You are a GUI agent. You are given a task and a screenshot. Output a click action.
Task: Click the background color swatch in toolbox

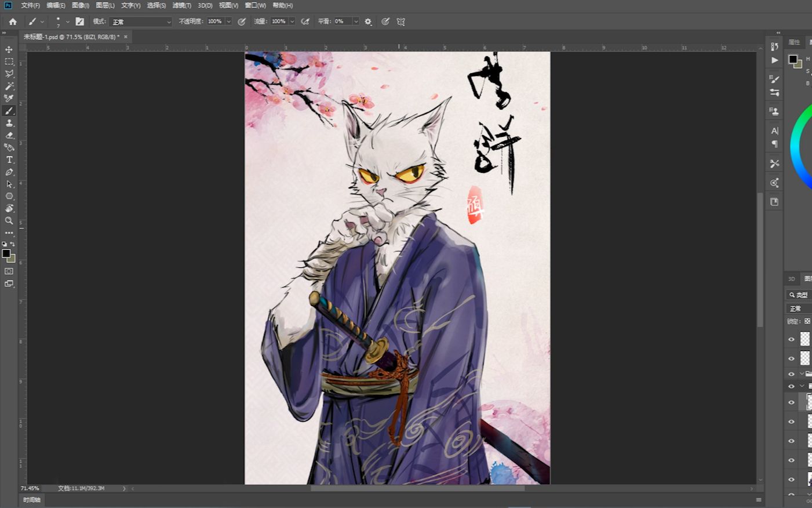coord(12,259)
